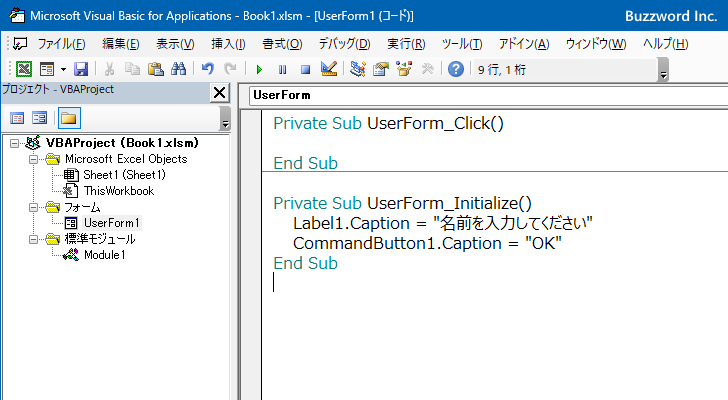Click the Paste clipboard icon
The image size is (728, 400).
tap(156, 69)
